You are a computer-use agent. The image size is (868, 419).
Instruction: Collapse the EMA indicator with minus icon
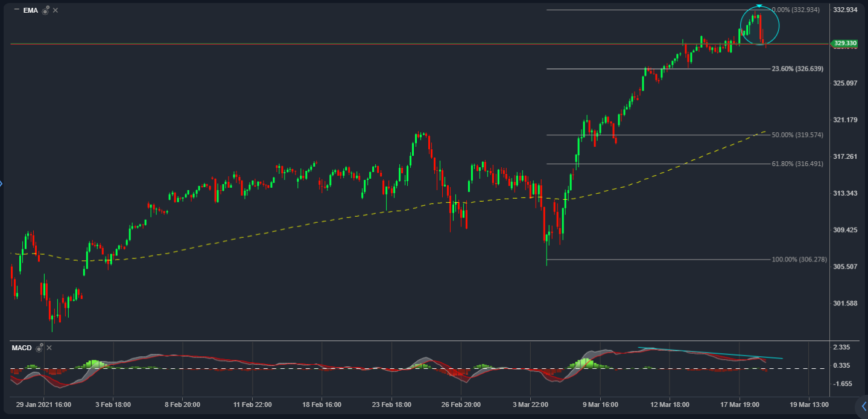coord(16,10)
